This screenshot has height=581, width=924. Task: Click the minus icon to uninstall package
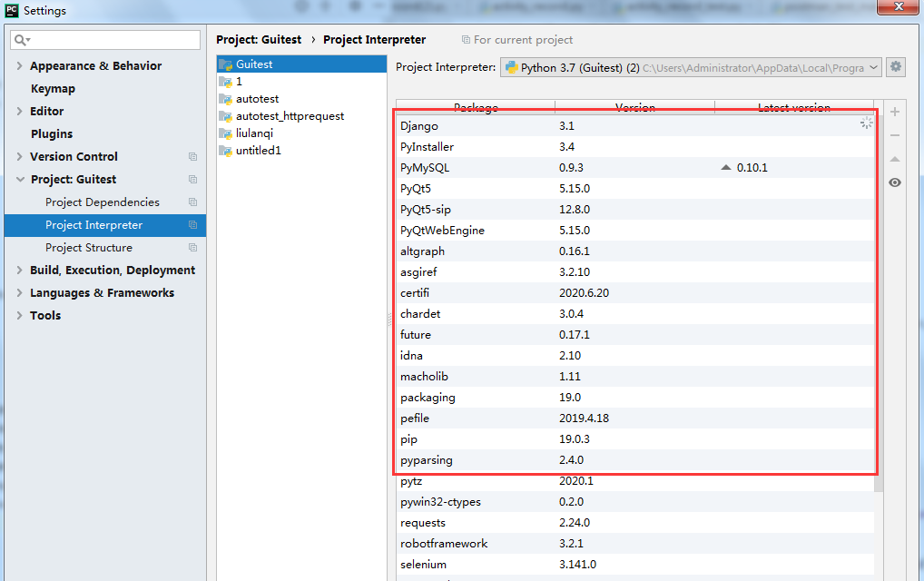tap(895, 135)
